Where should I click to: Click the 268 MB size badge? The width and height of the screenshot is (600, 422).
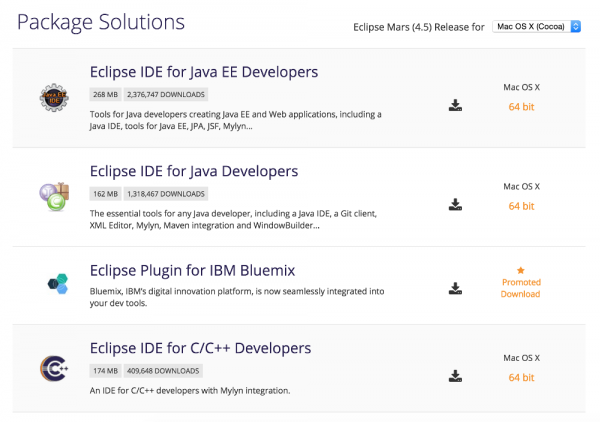pos(105,95)
